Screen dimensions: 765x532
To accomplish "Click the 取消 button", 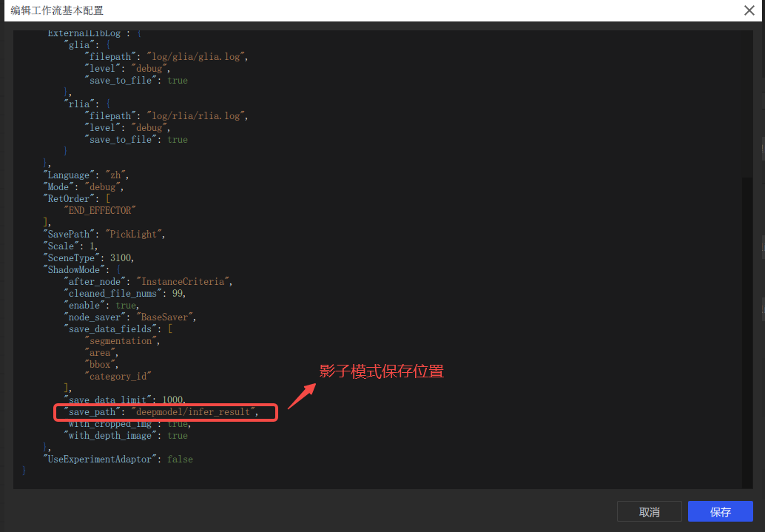I will tap(649, 511).
